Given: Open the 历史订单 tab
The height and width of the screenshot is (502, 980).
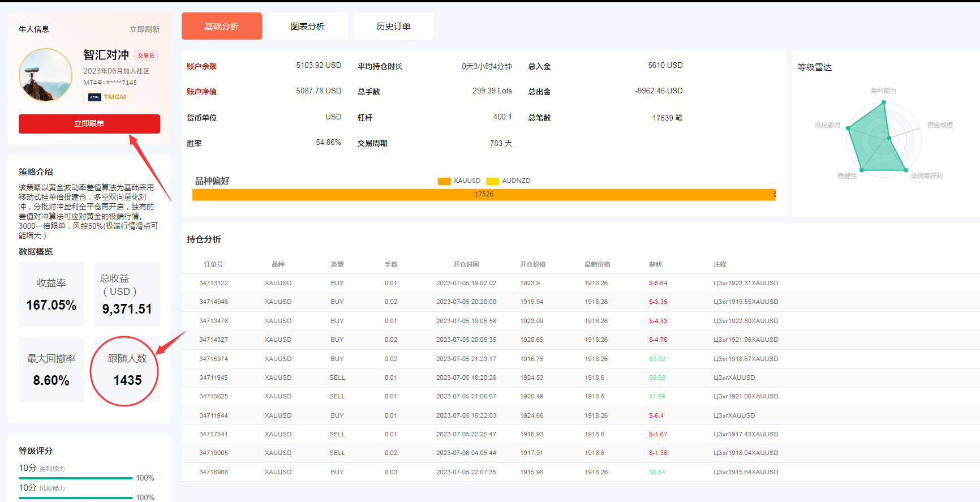Looking at the screenshot, I should (x=394, y=26).
